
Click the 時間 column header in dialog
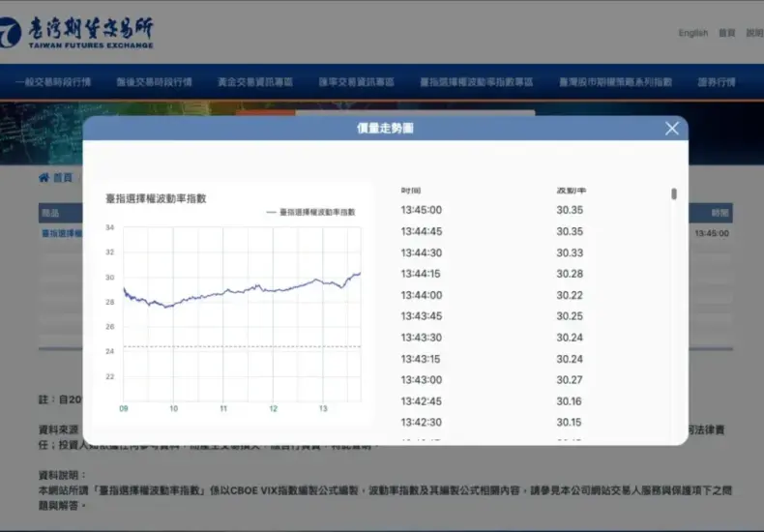[411, 191]
